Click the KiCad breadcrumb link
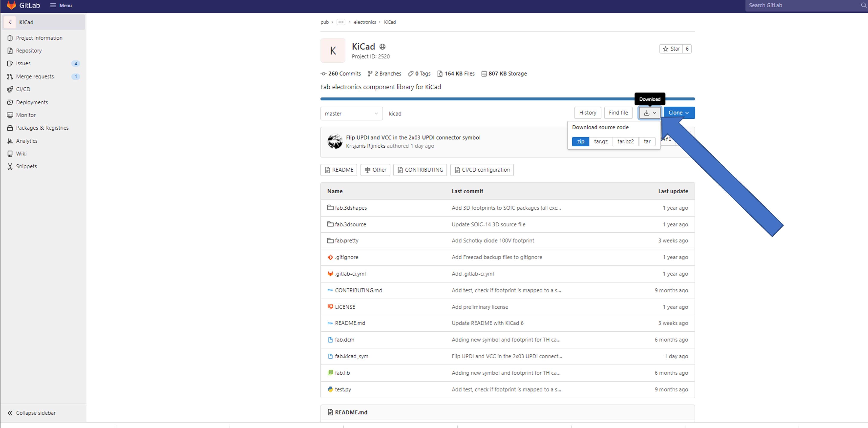The width and height of the screenshot is (868, 428). (390, 22)
